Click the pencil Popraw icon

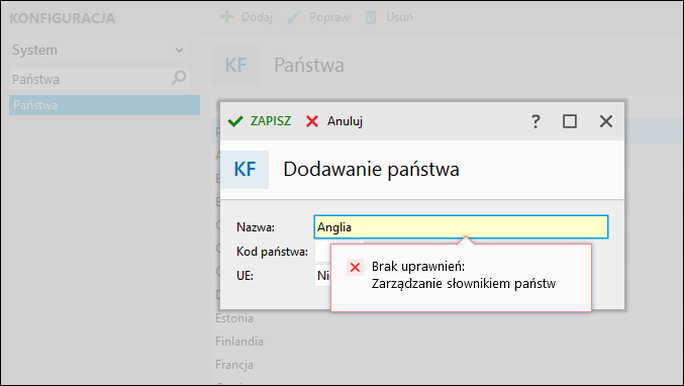pyautogui.click(x=294, y=17)
